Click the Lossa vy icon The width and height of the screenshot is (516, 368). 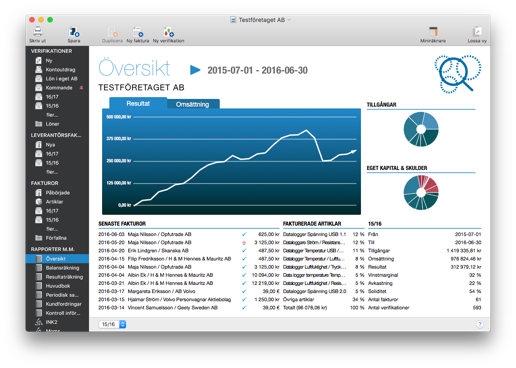477,32
